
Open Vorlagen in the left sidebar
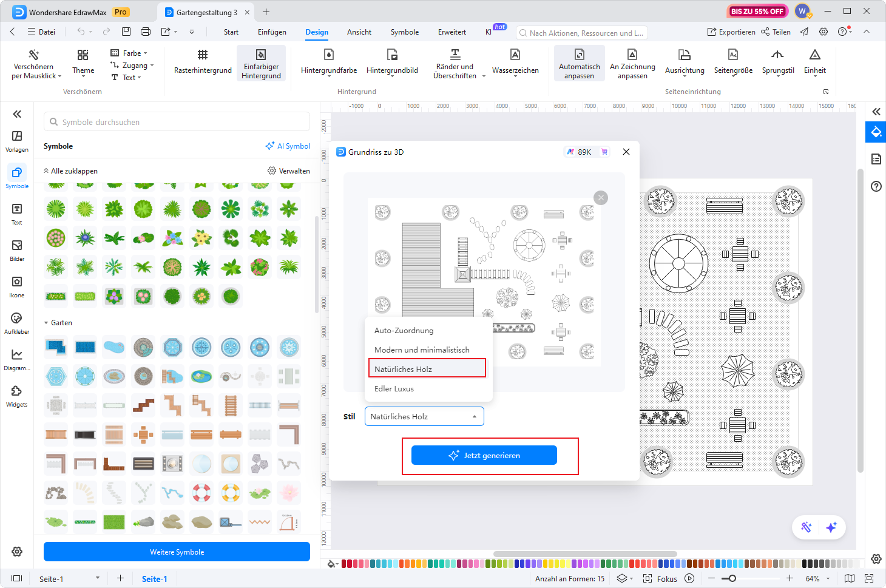pyautogui.click(x=17, y=141)
